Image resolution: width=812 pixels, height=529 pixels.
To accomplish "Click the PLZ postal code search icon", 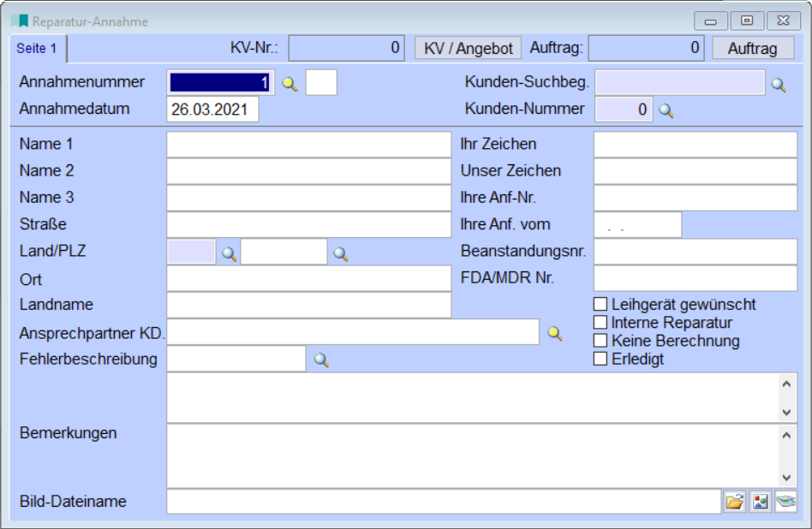I will (x=340, y=253).
